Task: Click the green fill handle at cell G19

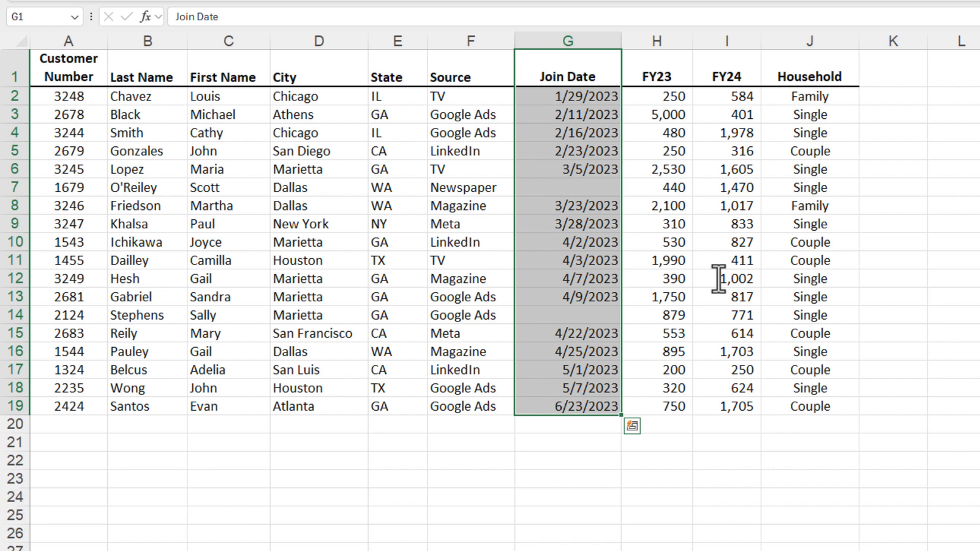Action: [x=620, y=415]
